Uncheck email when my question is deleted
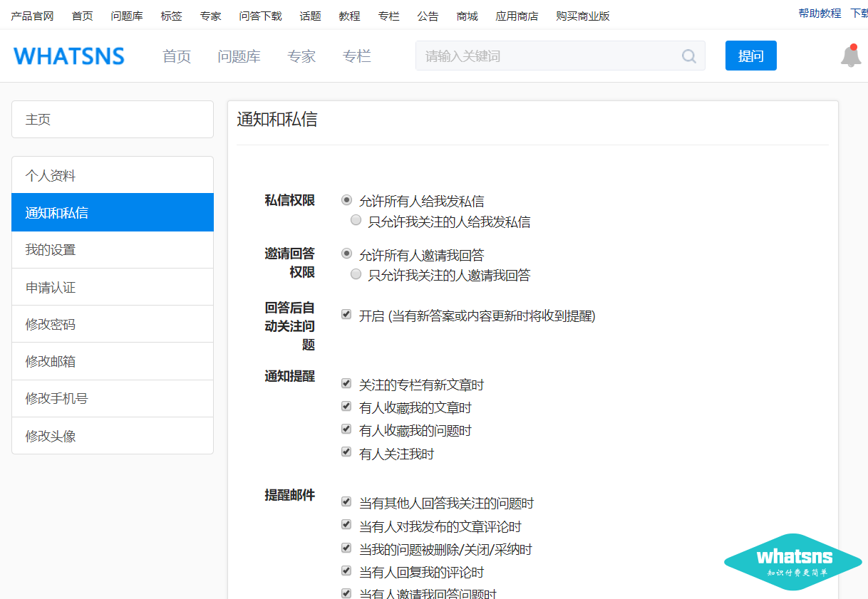Viewport: 868px width, 599px height. tap(347, 548)
